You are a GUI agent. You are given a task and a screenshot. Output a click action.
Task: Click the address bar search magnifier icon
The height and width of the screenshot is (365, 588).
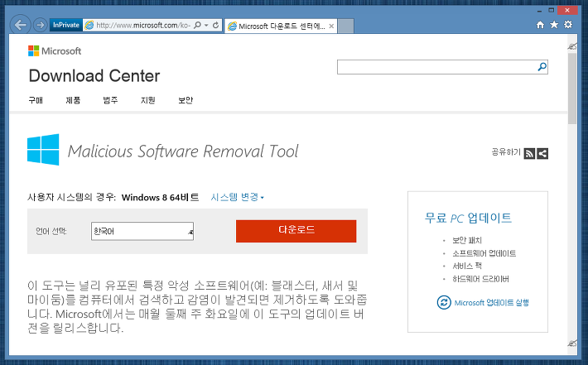click(x=197, y=25)
